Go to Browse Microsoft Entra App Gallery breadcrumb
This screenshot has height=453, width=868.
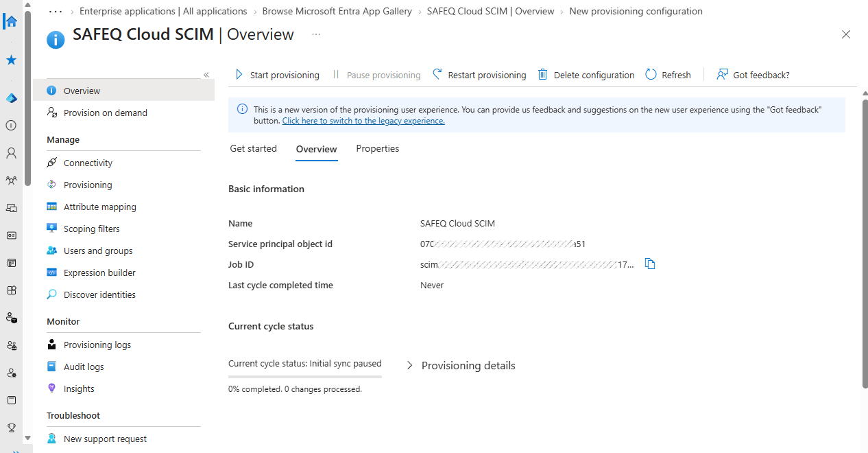(337, 12)
